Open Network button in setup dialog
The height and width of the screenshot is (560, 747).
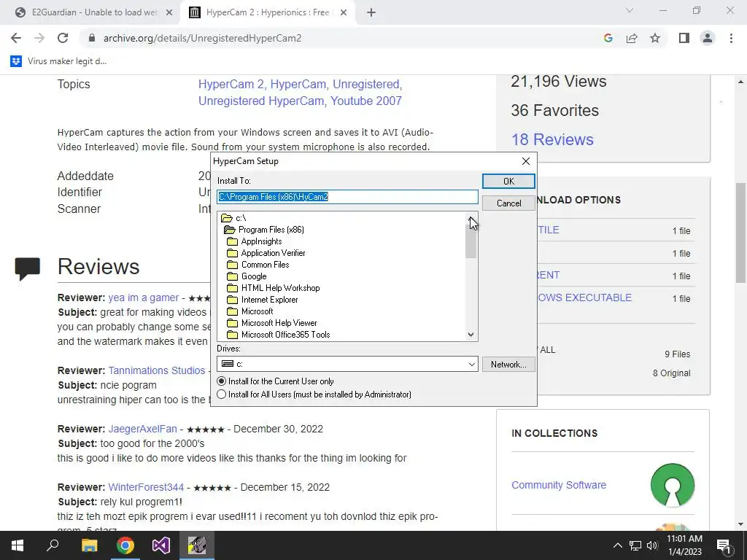click(508, 365)
